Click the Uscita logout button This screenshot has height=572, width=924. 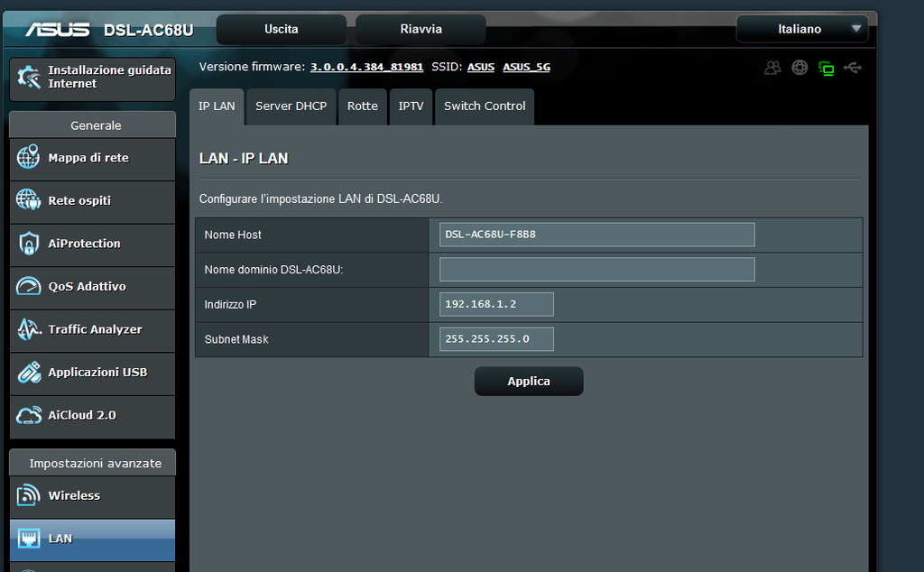[x=282, y=29]
